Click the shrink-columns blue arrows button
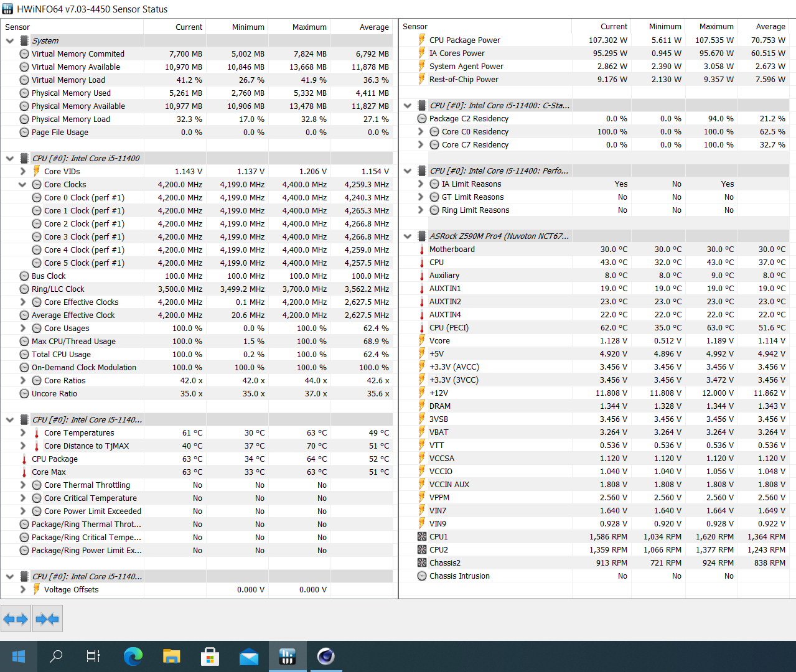 tap(47, 618)
